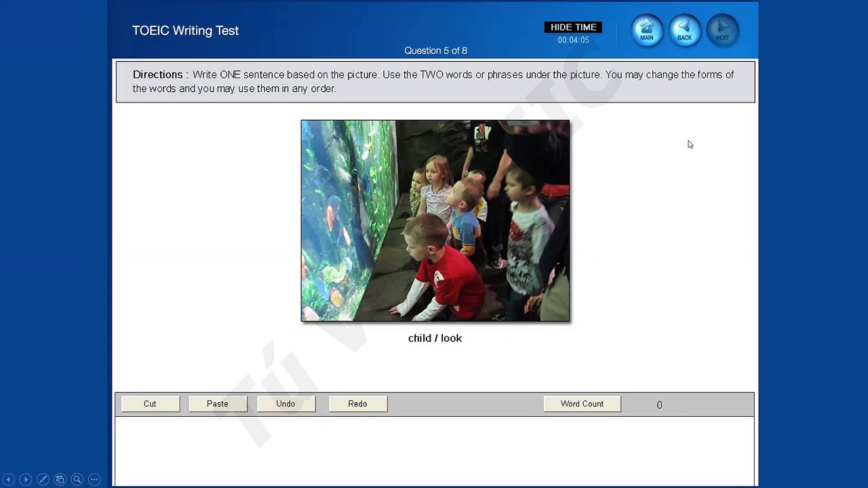Click the aquarium children picture
The width and height of the screenshot is (868, 488).
[435, 220]
